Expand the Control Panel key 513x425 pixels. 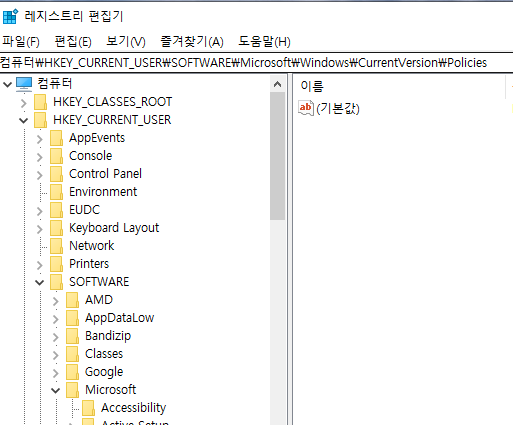39,175
